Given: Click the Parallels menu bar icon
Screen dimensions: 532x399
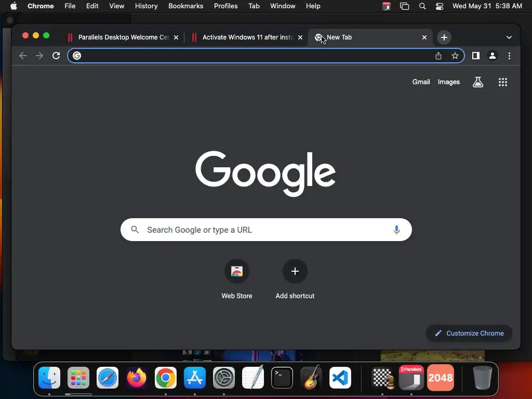Looking at the screenshot, I should pyautogui.click(x=386, y=6).
